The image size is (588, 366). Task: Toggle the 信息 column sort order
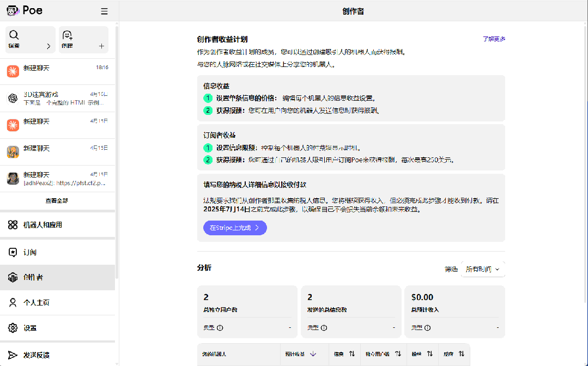344,353
